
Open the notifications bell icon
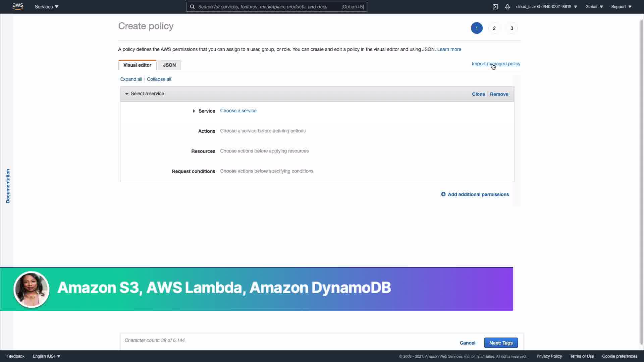(x=507, y=7)
